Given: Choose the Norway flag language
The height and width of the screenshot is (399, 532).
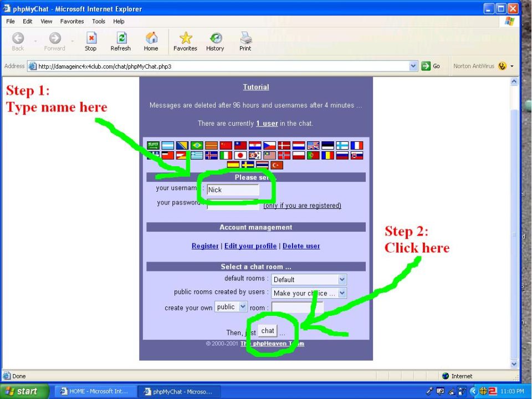Looking at the screenshot, I should tap(284, 155).
